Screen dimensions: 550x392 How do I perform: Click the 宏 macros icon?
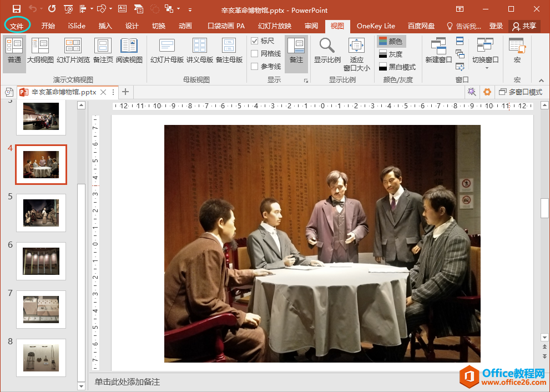pyautogui.click(x=517, y=51)
